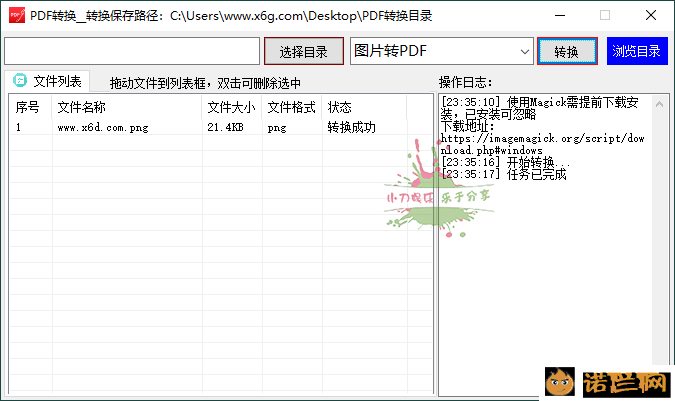Click the red PDF app icon in title bar
The height and width of the screenshot is (401, 675).
[x=17, y=15]
